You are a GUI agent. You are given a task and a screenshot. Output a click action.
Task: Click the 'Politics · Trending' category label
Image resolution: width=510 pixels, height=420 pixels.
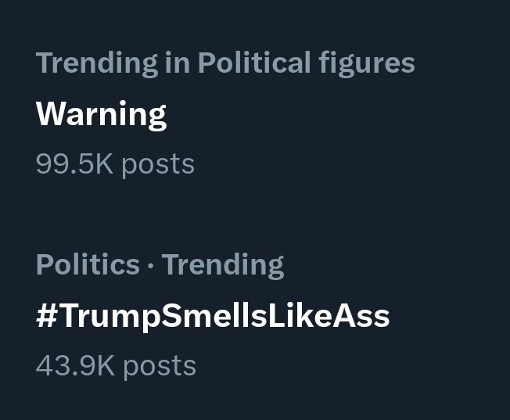(160, 265)
